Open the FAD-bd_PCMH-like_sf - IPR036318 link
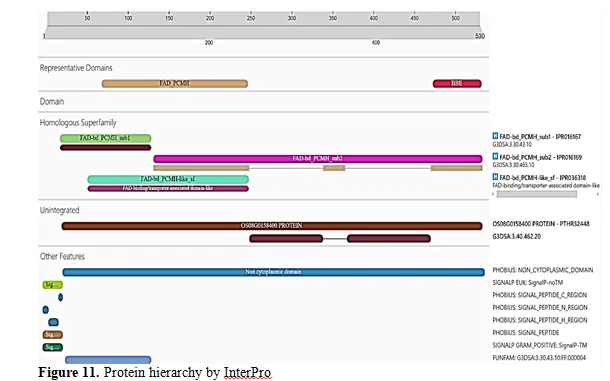The image size is (610, 381). tap(542, 177)
